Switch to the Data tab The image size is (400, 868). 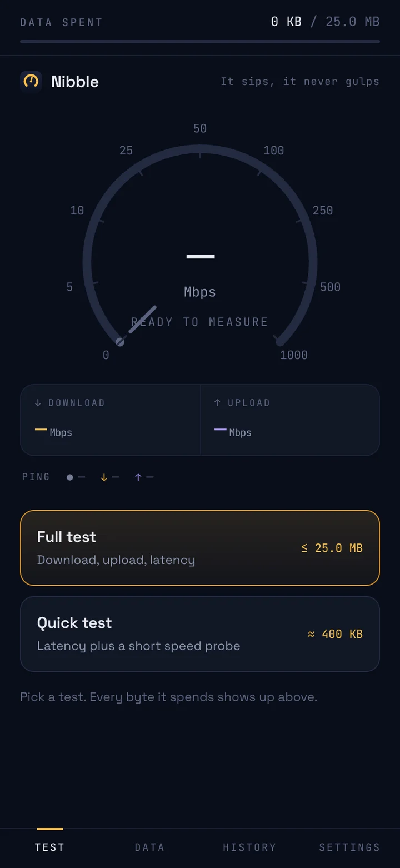150,847
